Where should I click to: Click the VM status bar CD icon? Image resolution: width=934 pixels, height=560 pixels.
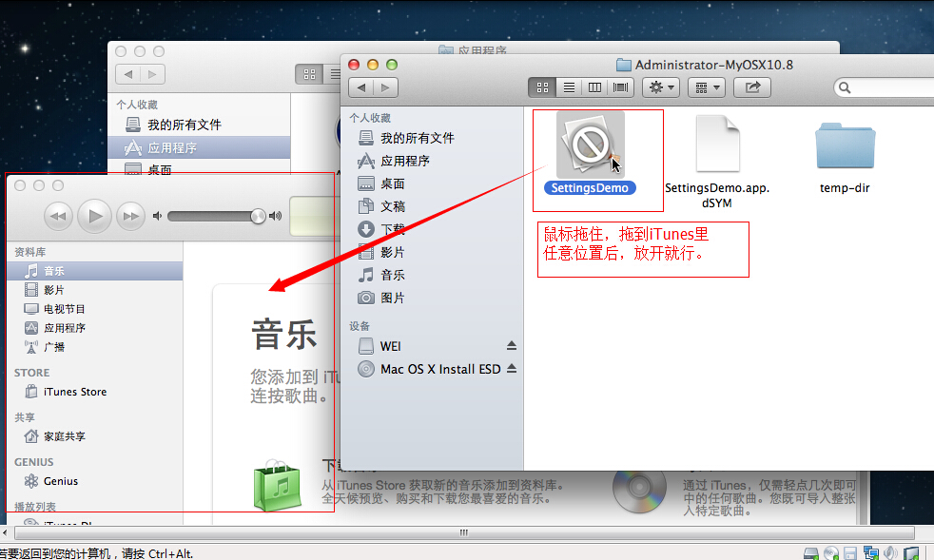(831, 553)
